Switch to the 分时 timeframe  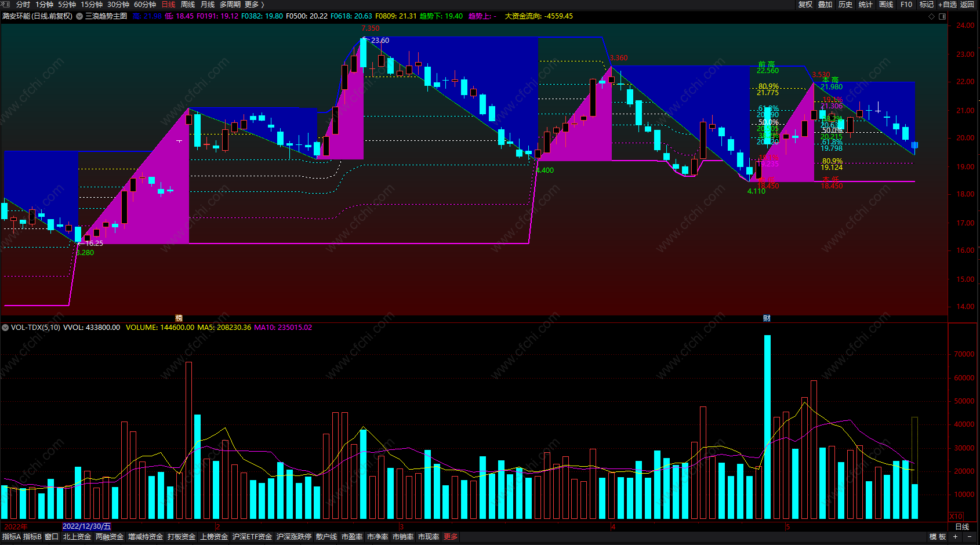[x=23, y=5]
